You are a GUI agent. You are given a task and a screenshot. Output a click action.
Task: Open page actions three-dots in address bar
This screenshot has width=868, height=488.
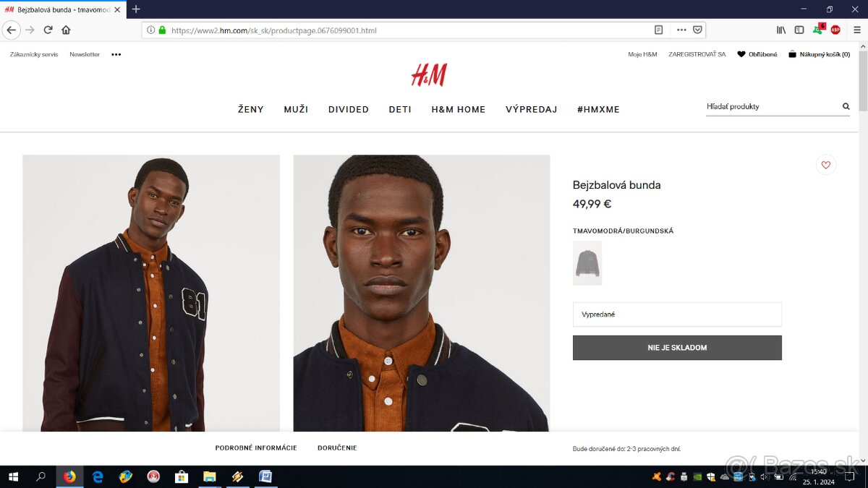pos(681,30)
